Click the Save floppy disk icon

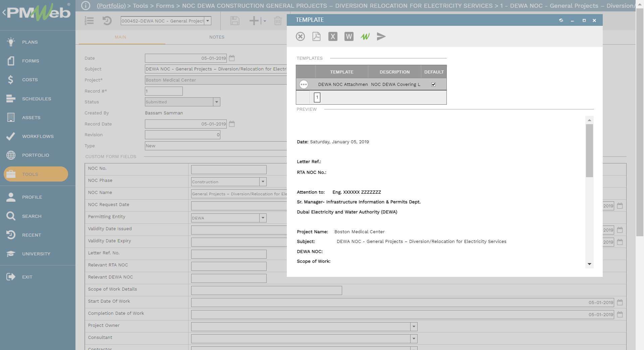click(x=235, y=21)
